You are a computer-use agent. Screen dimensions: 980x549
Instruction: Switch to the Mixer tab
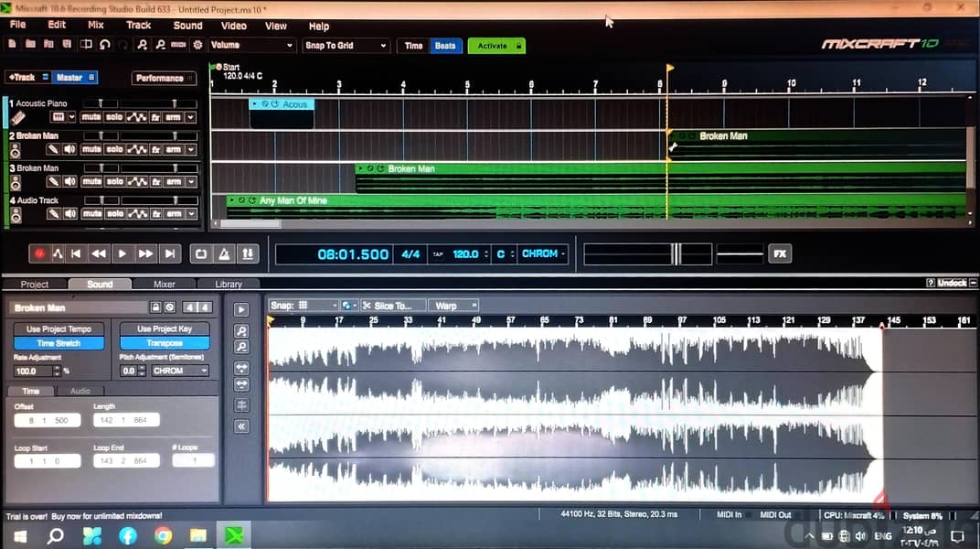click(165, 284)
